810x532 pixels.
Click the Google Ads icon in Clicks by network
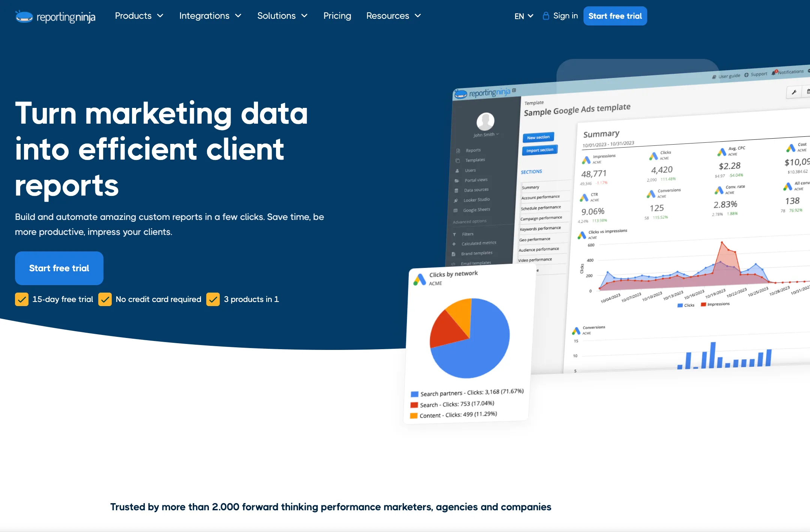click(x=419, y=279)
